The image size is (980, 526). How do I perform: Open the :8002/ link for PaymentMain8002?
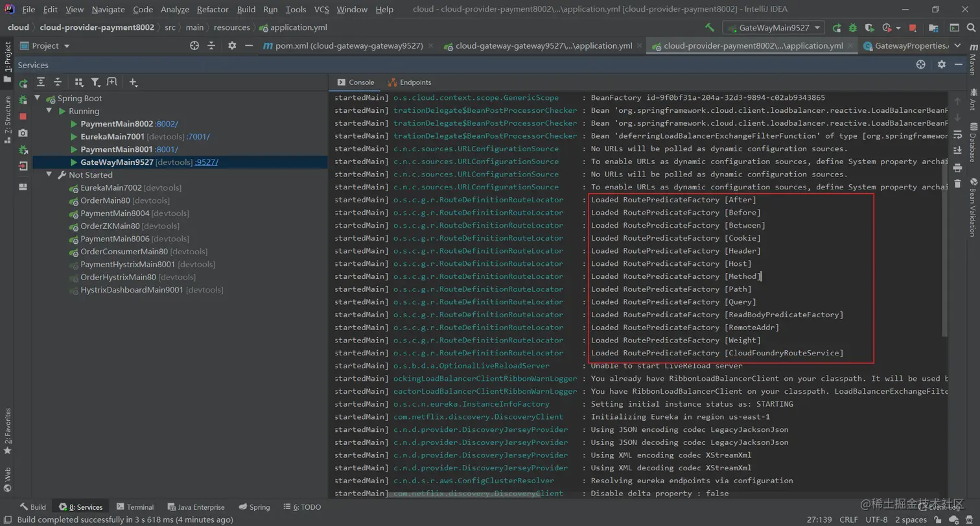[x=167, y=124]
